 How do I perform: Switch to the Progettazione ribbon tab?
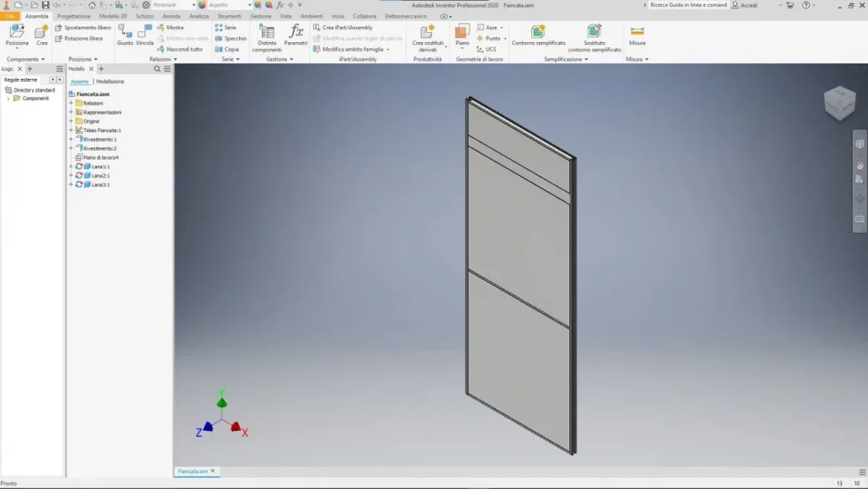(x=73, y=17)
